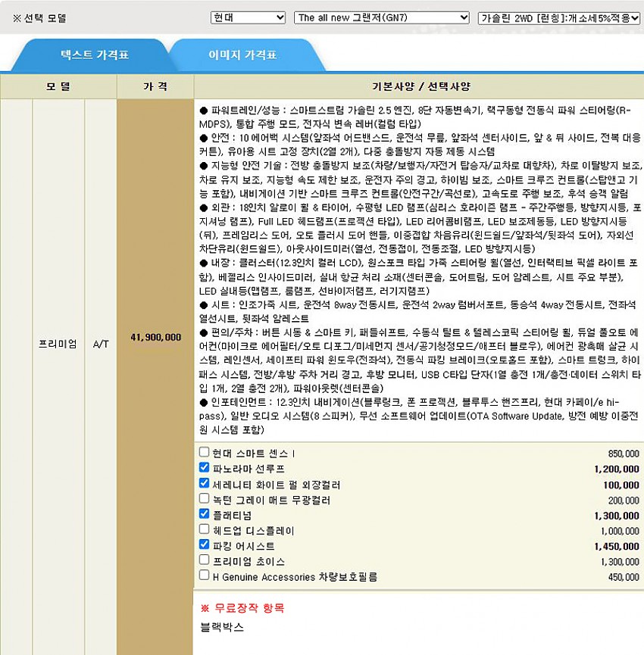Switch to the 이미지 가격표 tab
Image resolution: width=644 pixels, height=655 pixels.
(242, 55)
